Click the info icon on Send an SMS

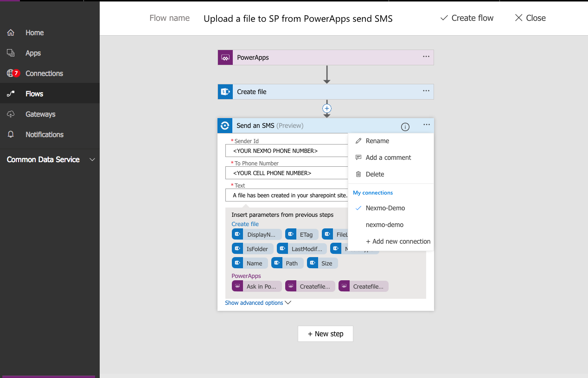click(405, 126)
